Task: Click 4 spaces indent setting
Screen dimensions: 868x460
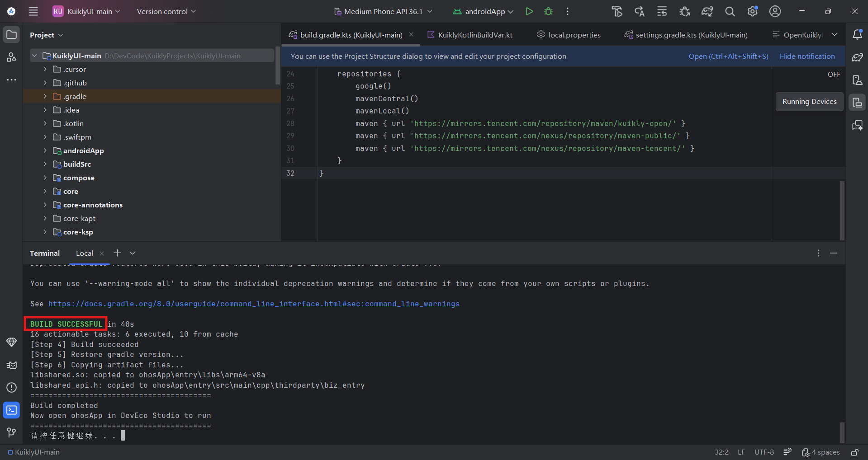Action: tap(821, 452)
